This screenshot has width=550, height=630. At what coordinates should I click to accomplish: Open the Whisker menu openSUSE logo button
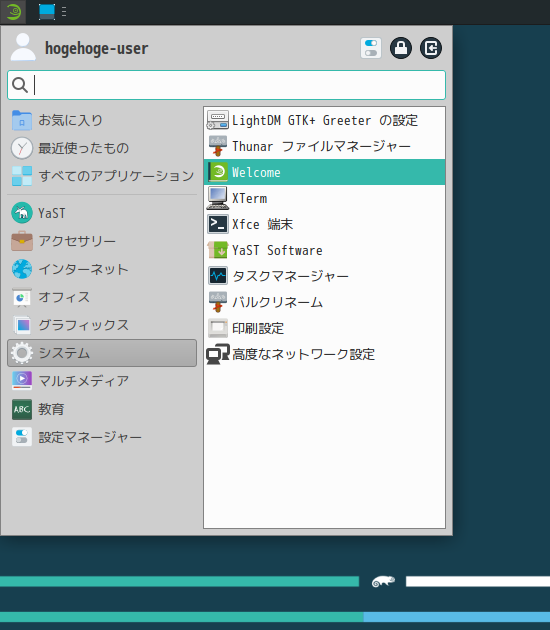13,12
